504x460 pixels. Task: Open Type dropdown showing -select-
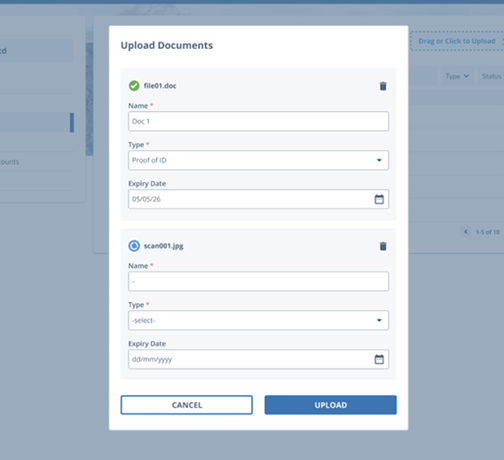[x=258, y=320]
